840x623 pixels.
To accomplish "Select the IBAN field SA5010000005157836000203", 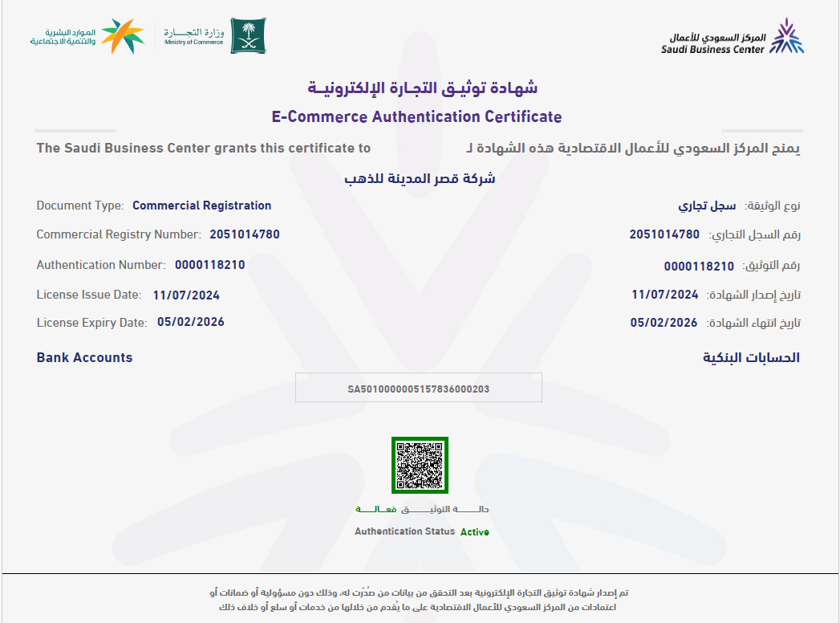I will pos(418,387).
